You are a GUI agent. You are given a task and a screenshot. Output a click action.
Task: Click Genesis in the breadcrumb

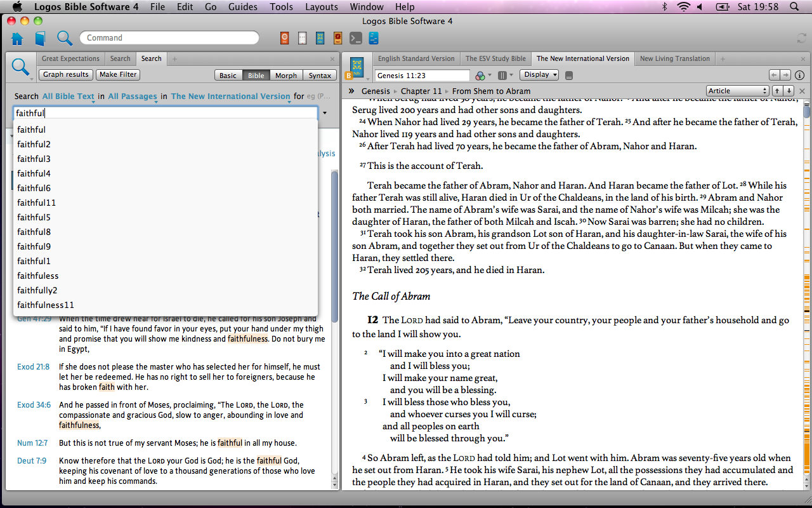[x=376, y=91]
